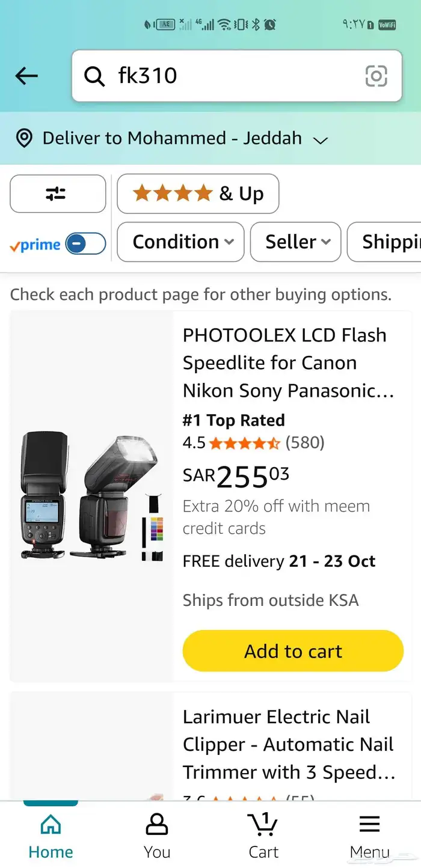Tap the camera lens search icon
Image resolution: width=421 pixels, height=868 pixels.
(376, 76)
